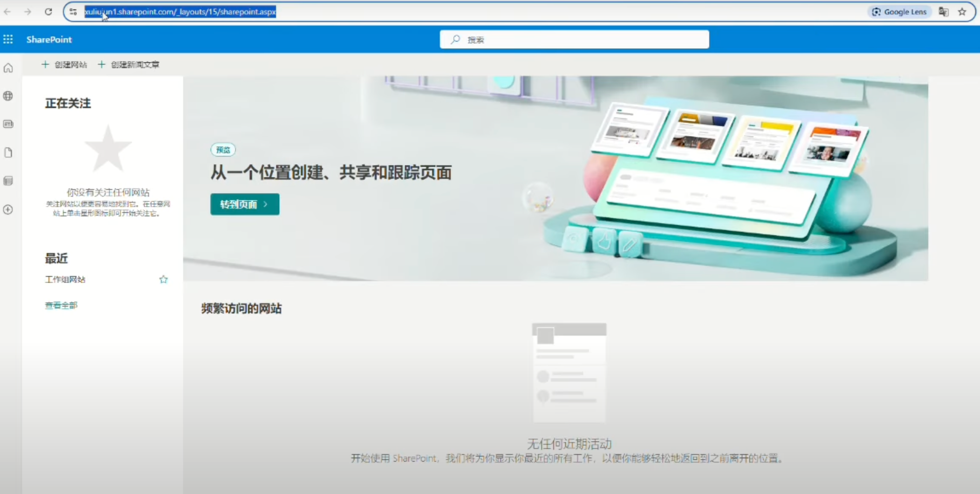This screenshot has height=494, width=980.
Task: Click the 查看全部 link
Action: (61, 306)
